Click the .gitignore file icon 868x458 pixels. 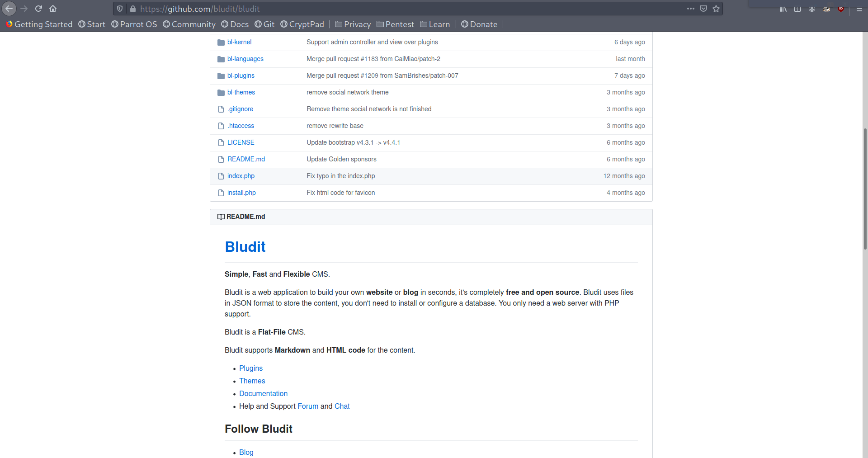pos(221,109)
